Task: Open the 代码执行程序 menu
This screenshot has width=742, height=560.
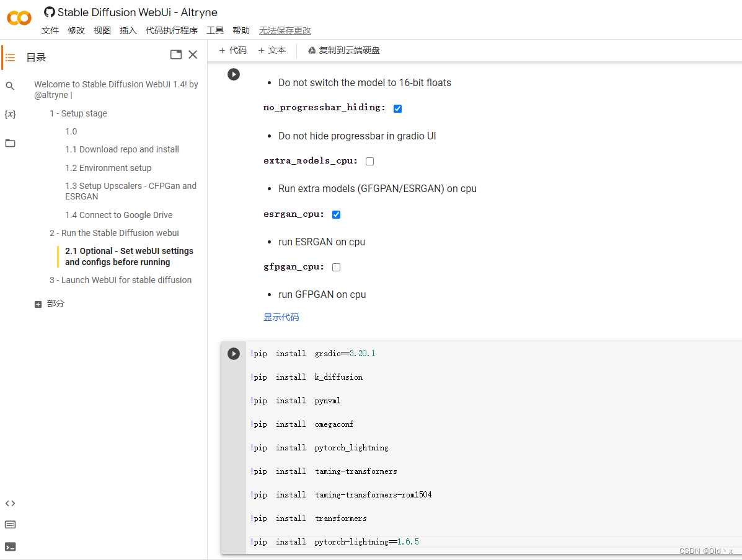Action: [x=172, y=31]
